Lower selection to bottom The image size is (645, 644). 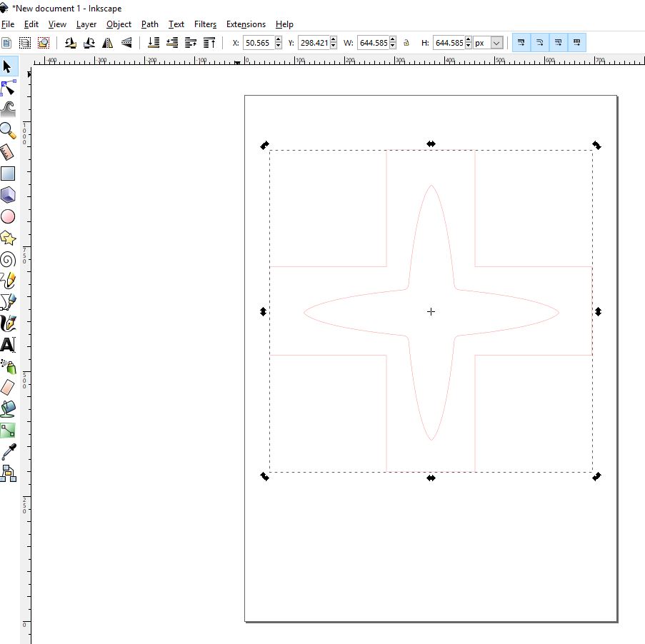(x=154, y=43)
